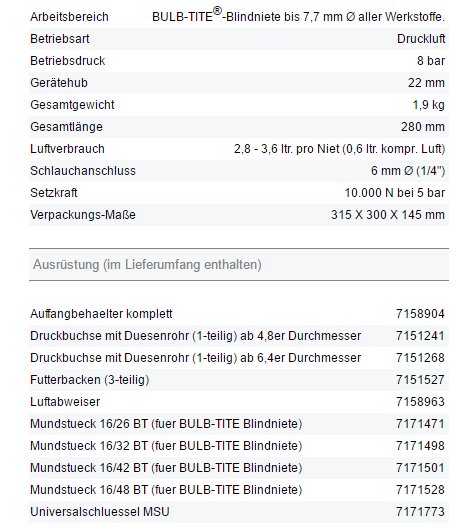Click part number 7171528
The image size is (474, 528).
pos(420,490)
